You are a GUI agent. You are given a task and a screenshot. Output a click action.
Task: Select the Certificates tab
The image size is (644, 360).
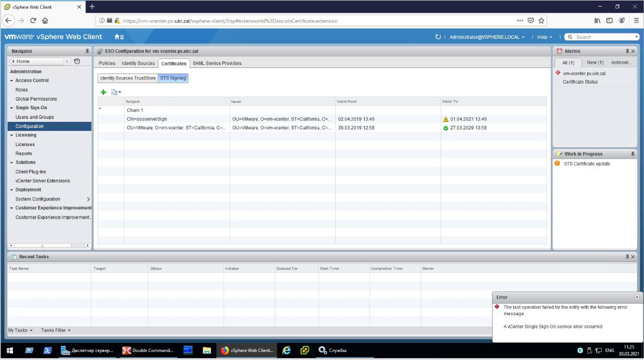click(174, 63)
